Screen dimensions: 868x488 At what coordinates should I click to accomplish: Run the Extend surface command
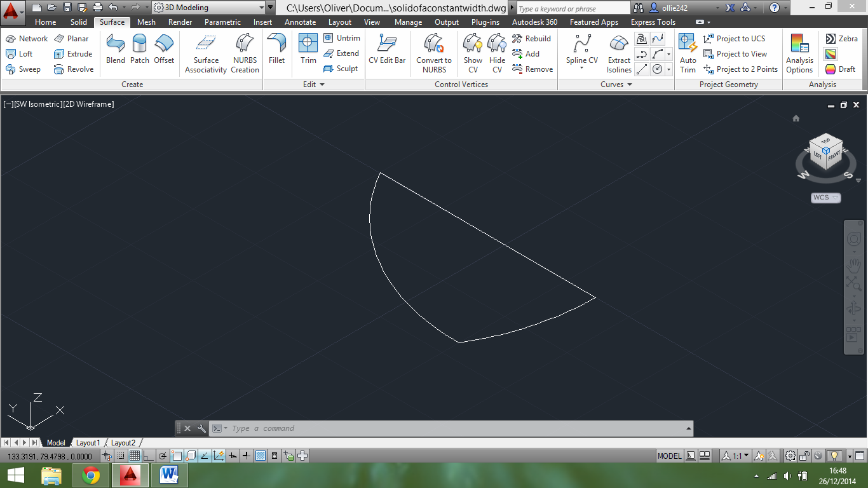(341, 53)
